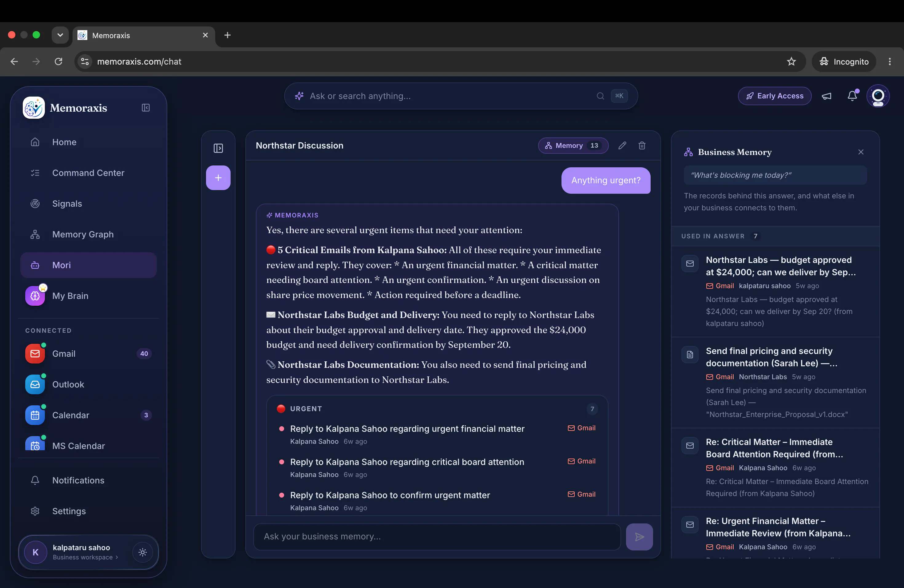Click the Ask your business memory input

coord(437,537)
